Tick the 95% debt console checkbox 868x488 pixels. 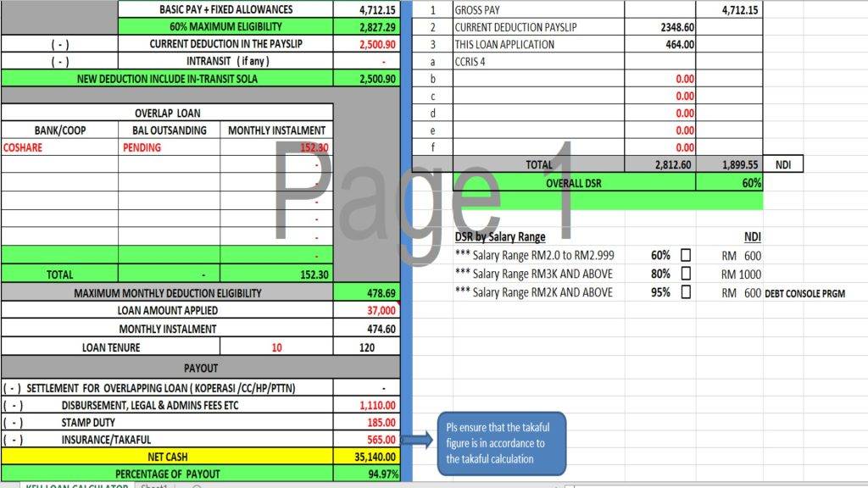click(x=685, y=292)
